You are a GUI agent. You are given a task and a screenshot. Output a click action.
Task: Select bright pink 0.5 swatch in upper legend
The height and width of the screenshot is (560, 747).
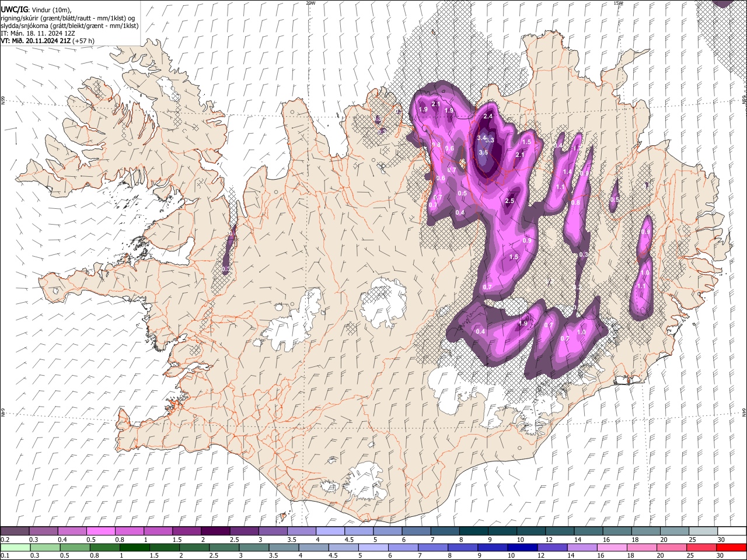coord(100,531)
